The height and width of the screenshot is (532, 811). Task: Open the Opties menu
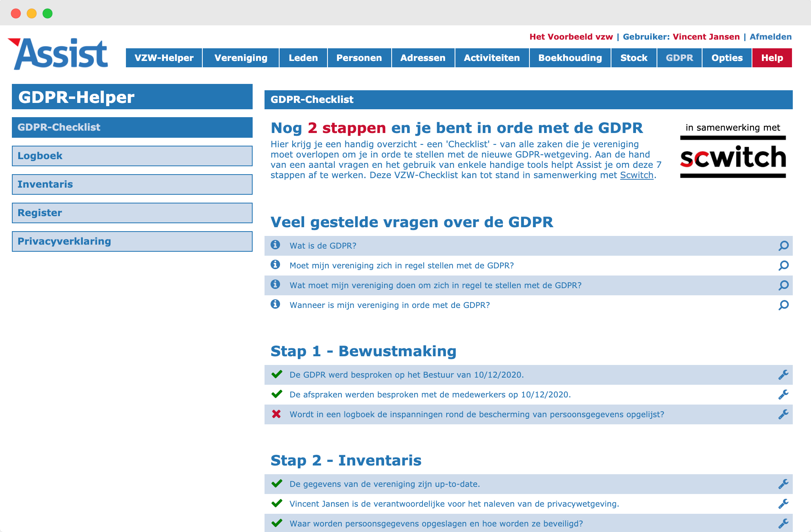(727, 58)
